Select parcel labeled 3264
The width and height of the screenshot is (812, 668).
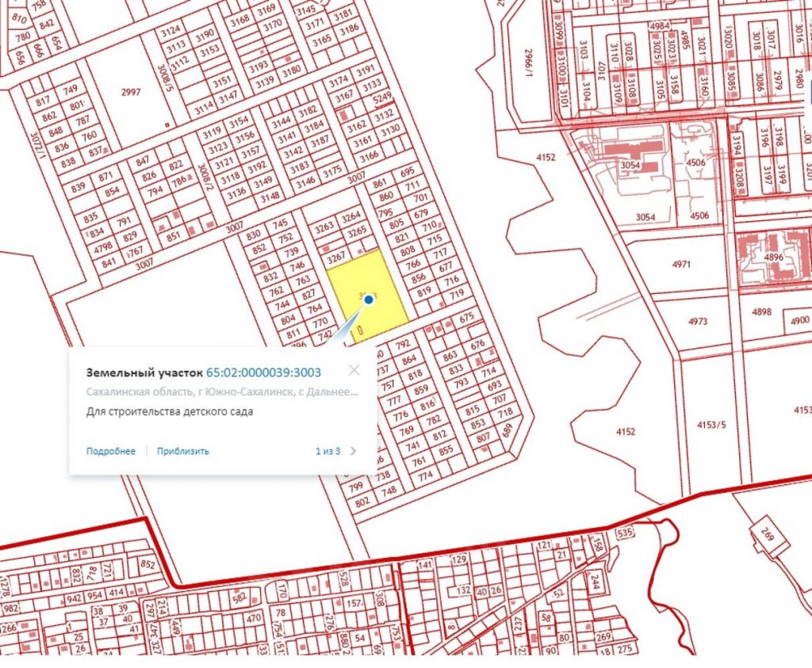350,217
